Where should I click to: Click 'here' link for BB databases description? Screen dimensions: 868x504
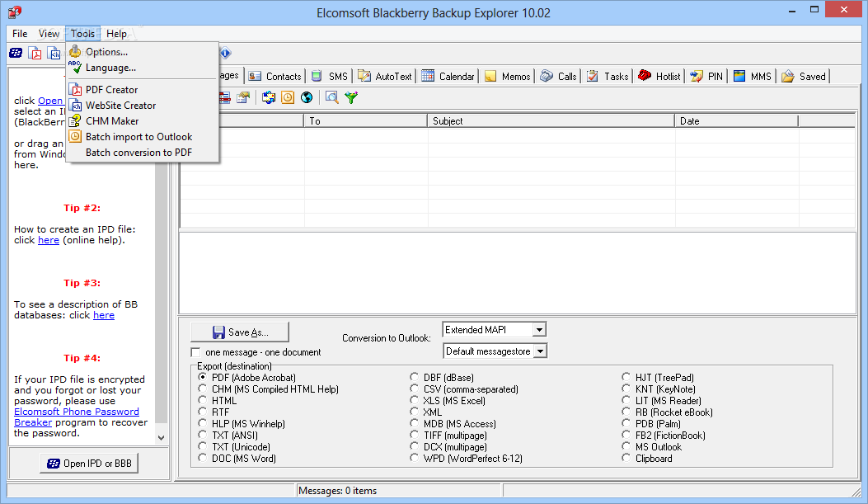(104, 315)
